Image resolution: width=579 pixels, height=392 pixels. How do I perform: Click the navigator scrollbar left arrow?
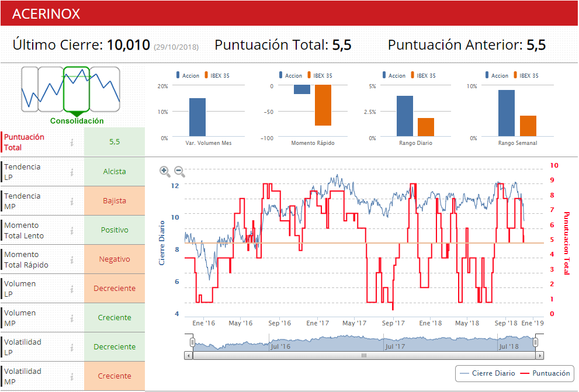pyautogui.click(x=189, y=356)
